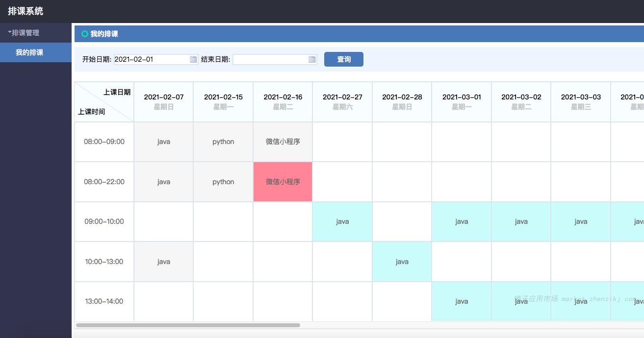Click java class on 2021-03-03 at 13:00-14:00
The width and height of the screenshot is (644, 338).
pos(581,301)
